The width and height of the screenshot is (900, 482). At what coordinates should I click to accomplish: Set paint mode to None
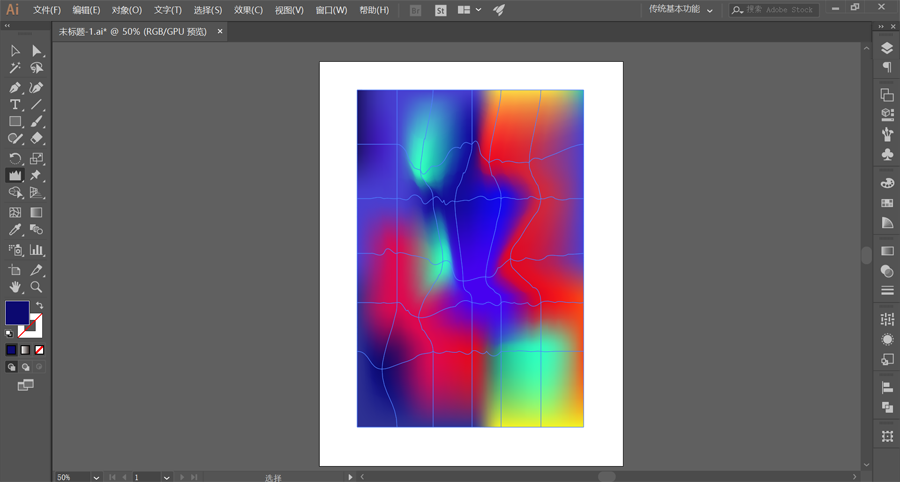click(x=40, y=350)
